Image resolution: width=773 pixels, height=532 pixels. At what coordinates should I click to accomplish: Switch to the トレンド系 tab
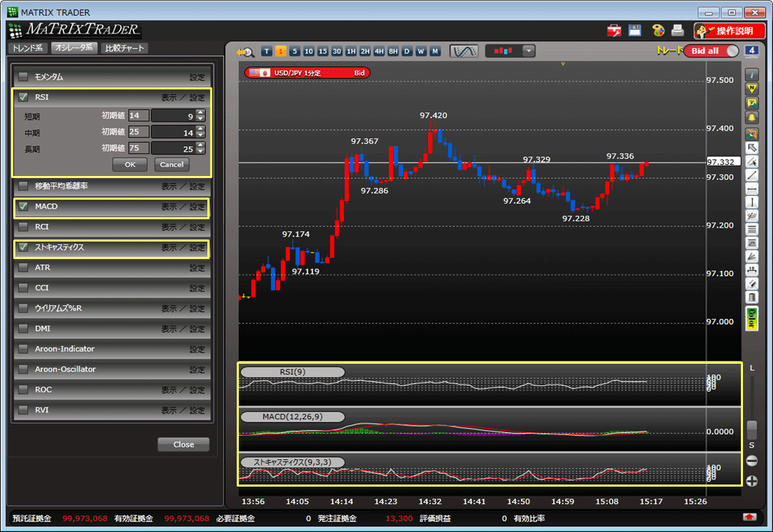pos(28,48)
